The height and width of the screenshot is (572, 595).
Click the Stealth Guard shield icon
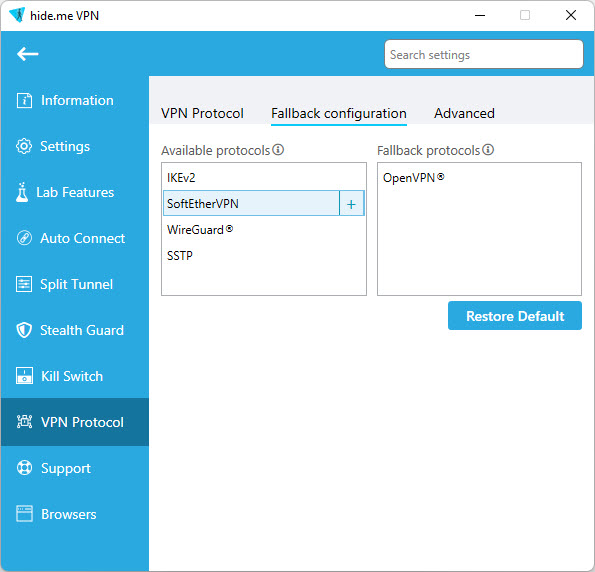tap(24, 330)
